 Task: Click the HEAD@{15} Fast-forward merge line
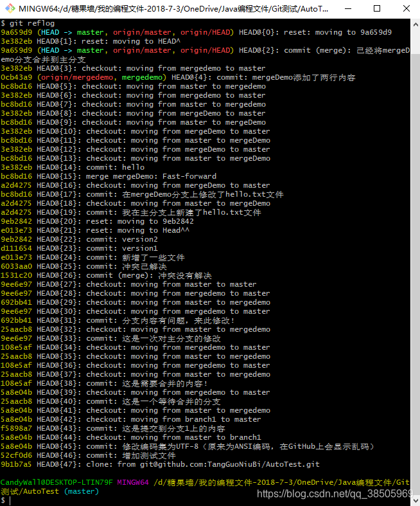click(109, 177)
